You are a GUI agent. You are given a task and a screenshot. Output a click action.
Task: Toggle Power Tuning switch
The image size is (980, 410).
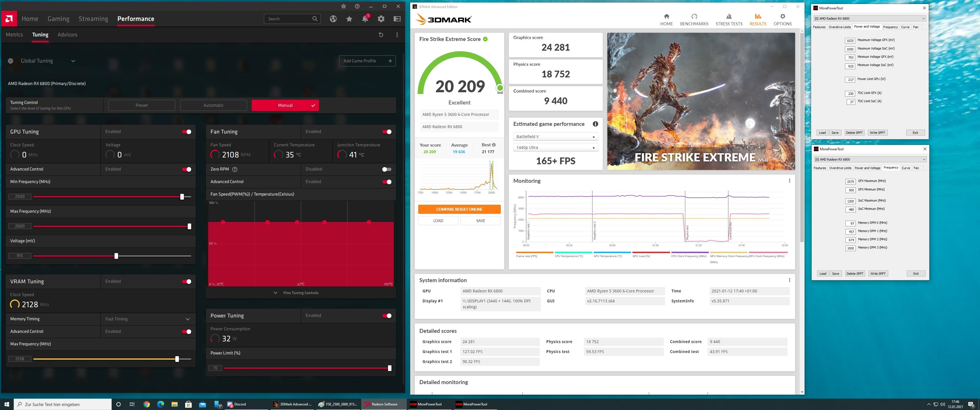pos(387,316)
